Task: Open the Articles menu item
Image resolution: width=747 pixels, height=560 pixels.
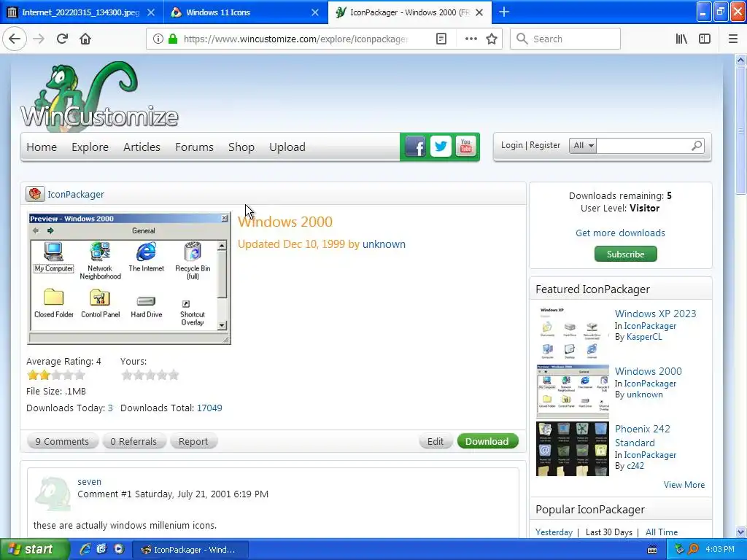Action: point(142,147)
